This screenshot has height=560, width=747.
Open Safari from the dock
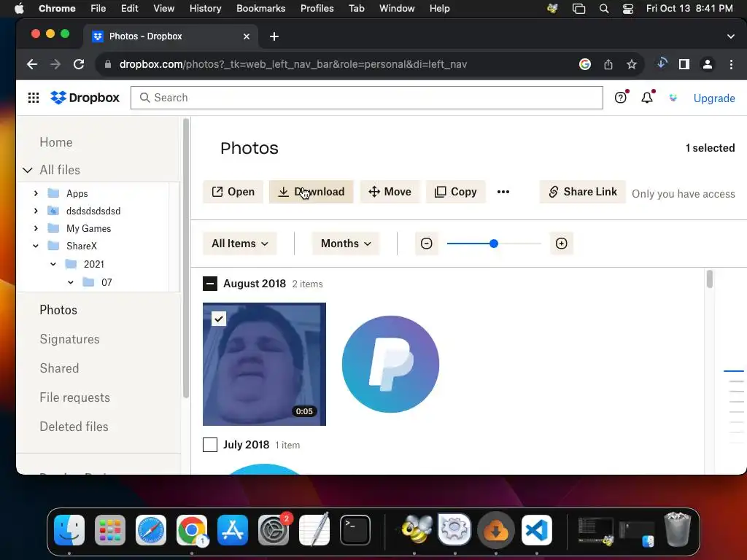[151, 529]
